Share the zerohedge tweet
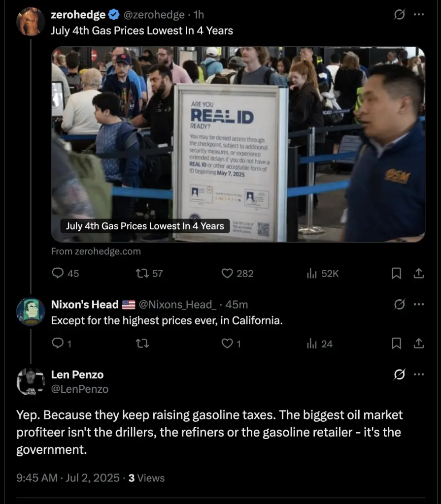Viewport: 441px width, 504px height. click(418, 274)
